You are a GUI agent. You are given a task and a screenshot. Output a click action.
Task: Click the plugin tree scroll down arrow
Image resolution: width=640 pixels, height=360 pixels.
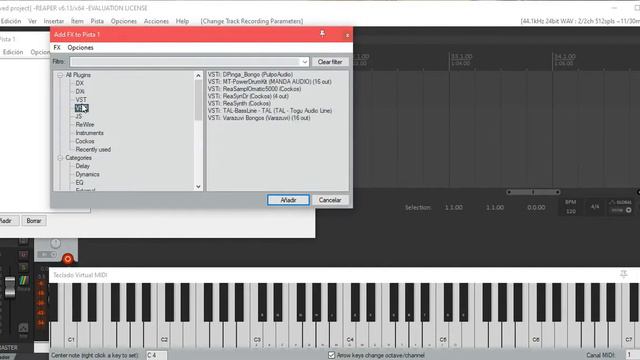click(x=198, y=187)
